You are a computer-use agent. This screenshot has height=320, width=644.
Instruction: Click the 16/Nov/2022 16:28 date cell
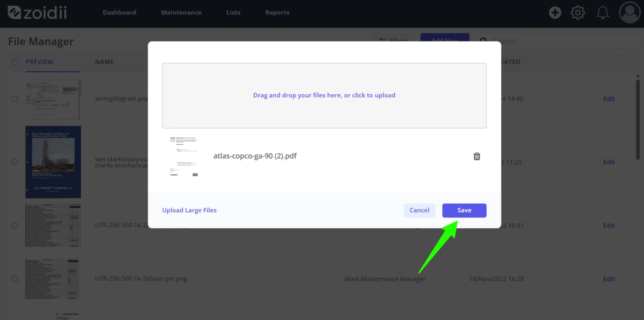[496, 279]
